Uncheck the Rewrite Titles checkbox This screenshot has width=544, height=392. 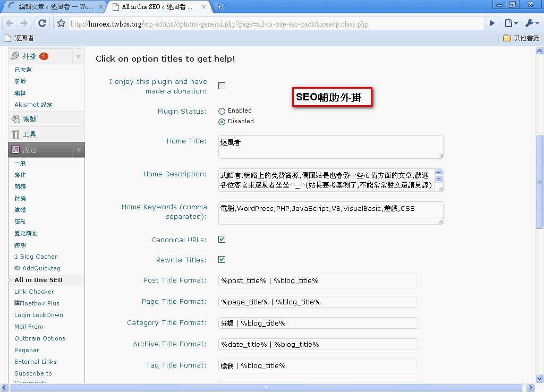click(x=222, y=260)
